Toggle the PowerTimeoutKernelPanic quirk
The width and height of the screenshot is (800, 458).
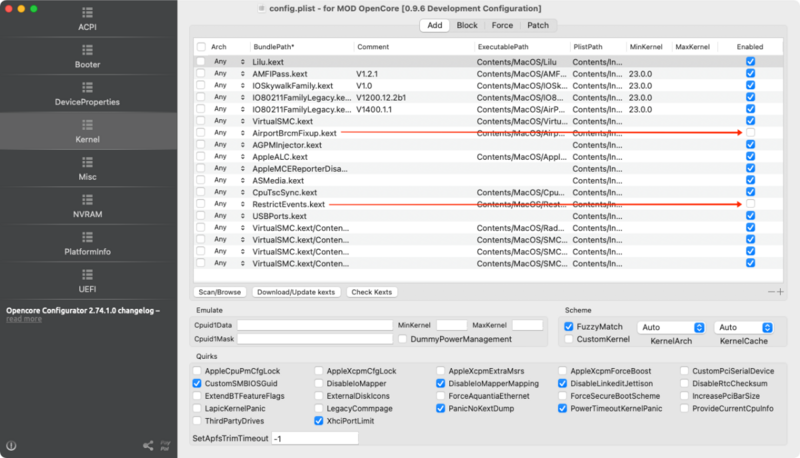pos(562,409)
